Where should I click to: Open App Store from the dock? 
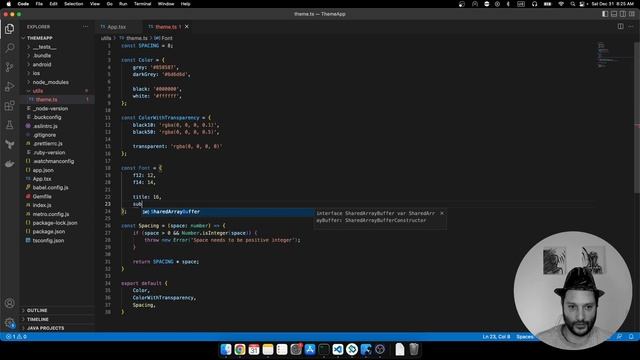310,349
